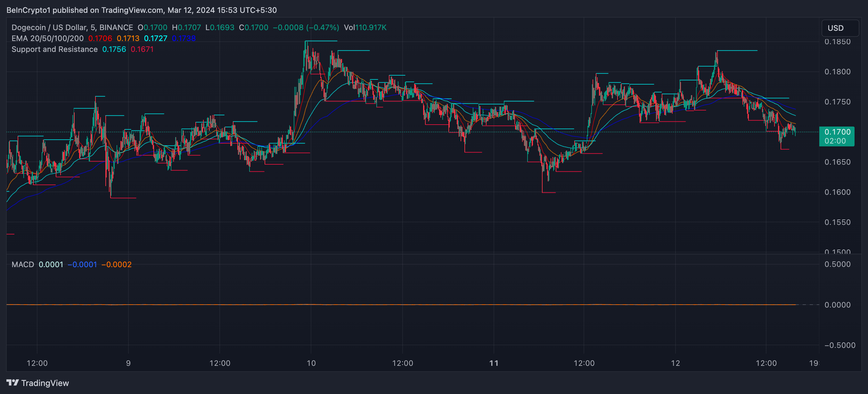Select the EMA 20/50/100/200 indicator legend

click(47, 38)
